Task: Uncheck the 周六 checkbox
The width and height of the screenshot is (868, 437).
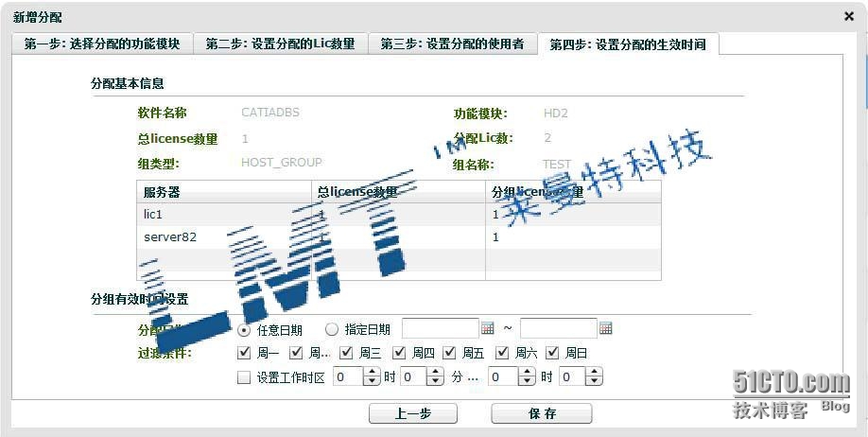Action: tap(503, 353)
